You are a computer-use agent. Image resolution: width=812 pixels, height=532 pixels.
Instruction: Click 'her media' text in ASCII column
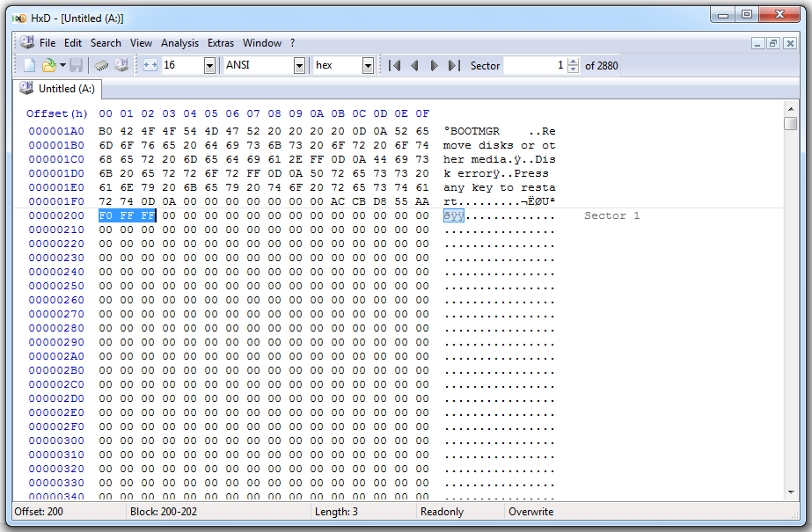click(475, 159)
